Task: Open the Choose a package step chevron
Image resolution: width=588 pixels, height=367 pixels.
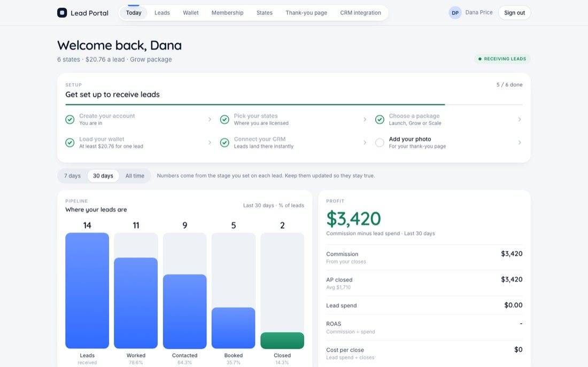Action: 520,119
